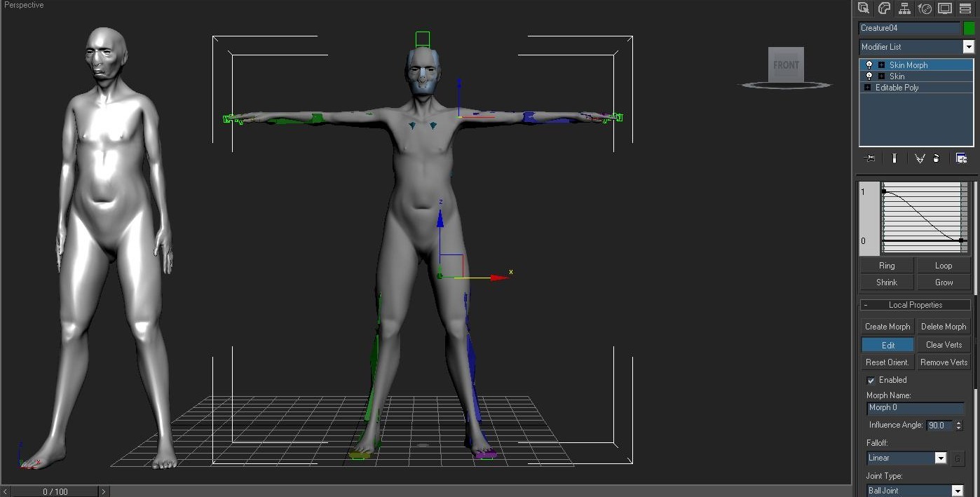Open the Create command panel tab
This screenshot has height=497, width=980.
point(864,8)
